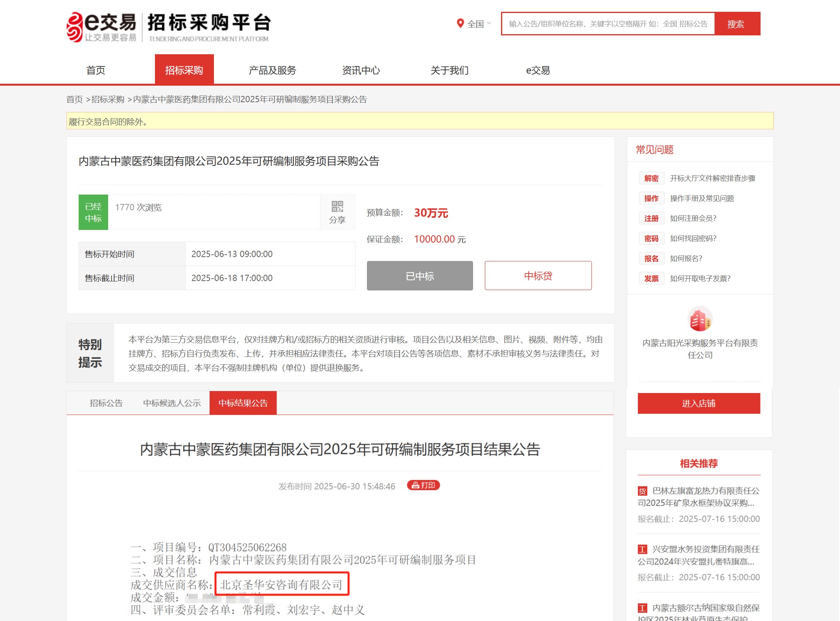Click project number QT304525062268
The image size is (840, 621).
pyautogui.click(x=247, y=547)
